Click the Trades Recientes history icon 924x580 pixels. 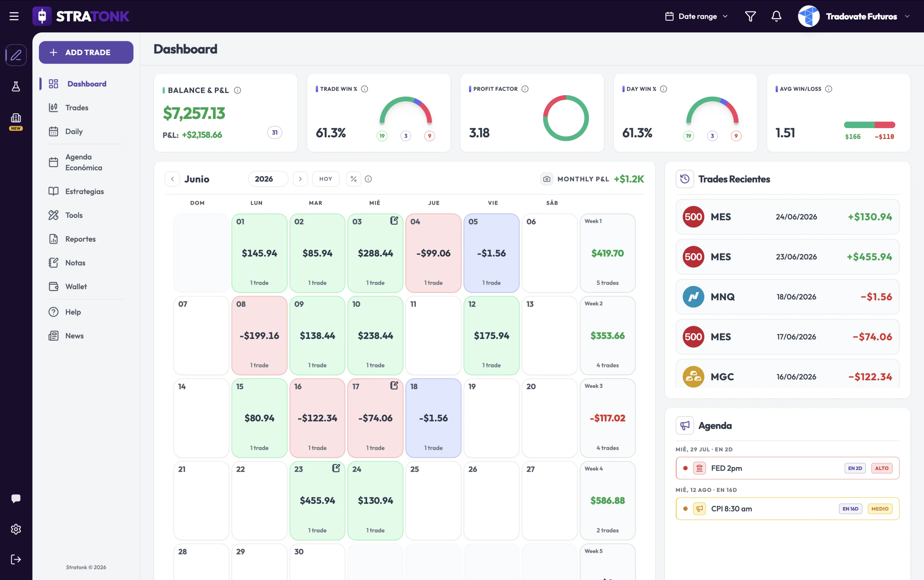[685, 179]
